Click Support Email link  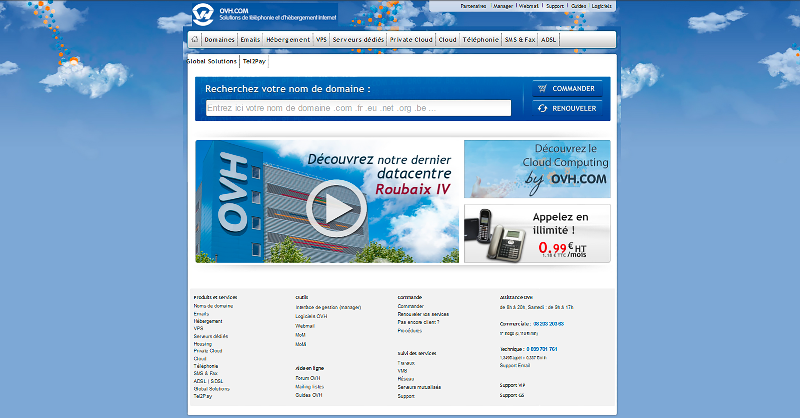tap(515, 365)
